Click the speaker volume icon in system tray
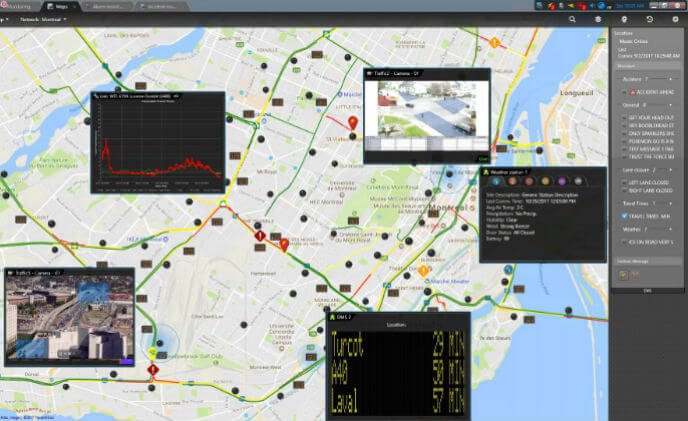Image resolution: width=688 pixels, height=421 pixels. click(592, 6)
